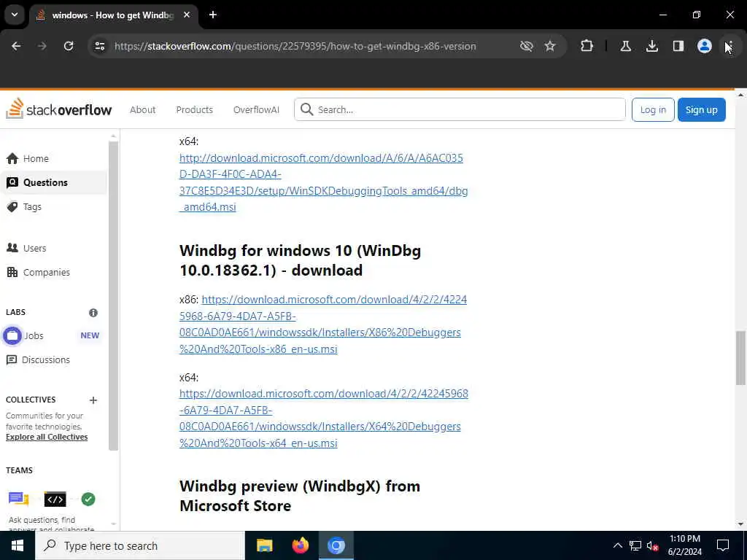Click the browser forward arrow
The height and width of the screenshot is (560, 747).
click(42, 46)
